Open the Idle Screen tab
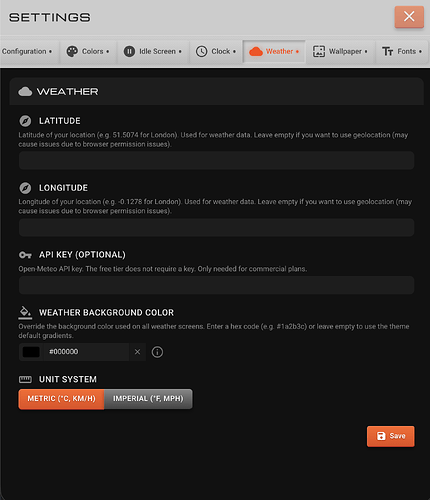This screenshot has height=500, width=430. (x=153, y=51)
